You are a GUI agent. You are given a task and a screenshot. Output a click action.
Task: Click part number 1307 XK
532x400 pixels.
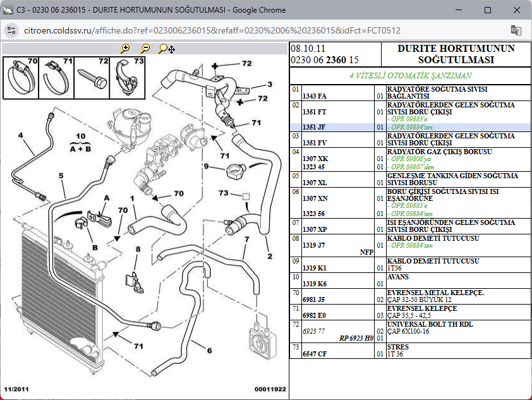(x=315, y=159)
